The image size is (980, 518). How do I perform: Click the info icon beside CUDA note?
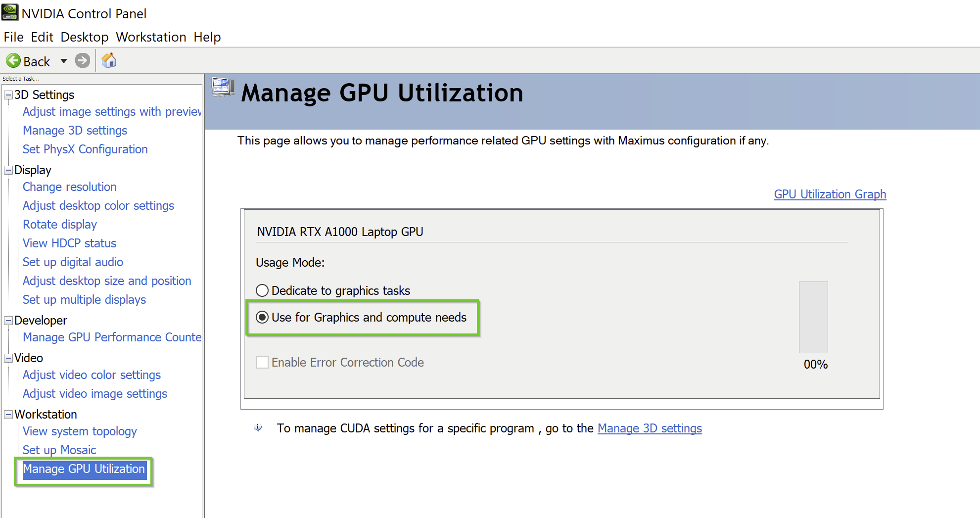[258, 427]
